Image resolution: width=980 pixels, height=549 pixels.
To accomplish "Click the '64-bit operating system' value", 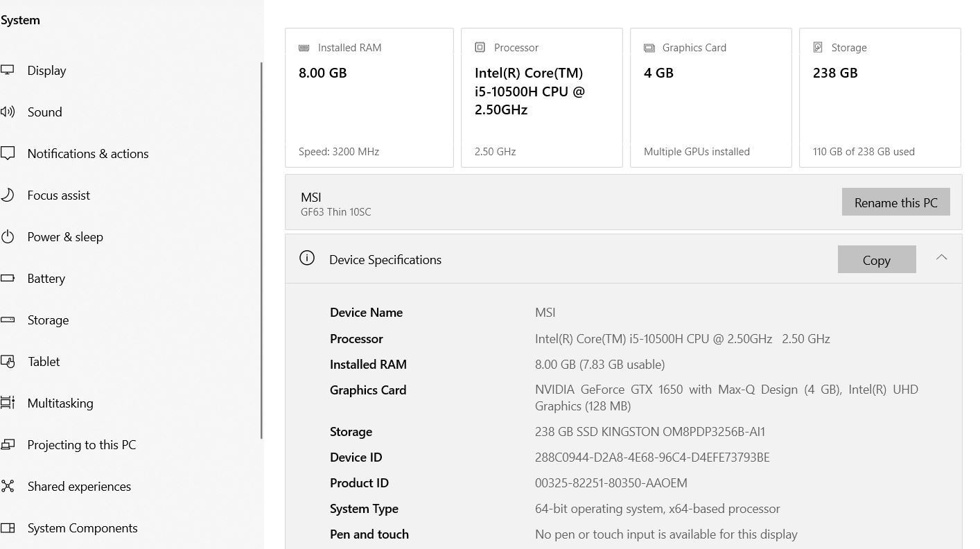I will (657, 508).
